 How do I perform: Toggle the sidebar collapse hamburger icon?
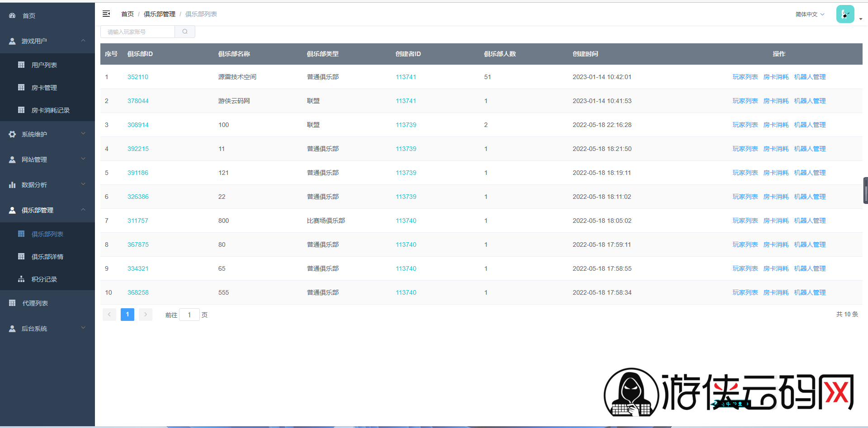click(106, 14)
